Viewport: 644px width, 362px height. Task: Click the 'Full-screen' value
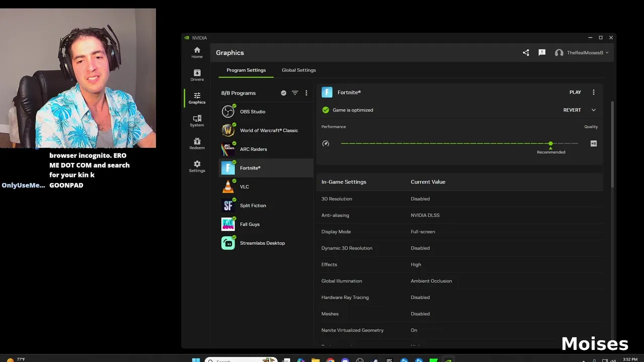click(x=423, y=232)
